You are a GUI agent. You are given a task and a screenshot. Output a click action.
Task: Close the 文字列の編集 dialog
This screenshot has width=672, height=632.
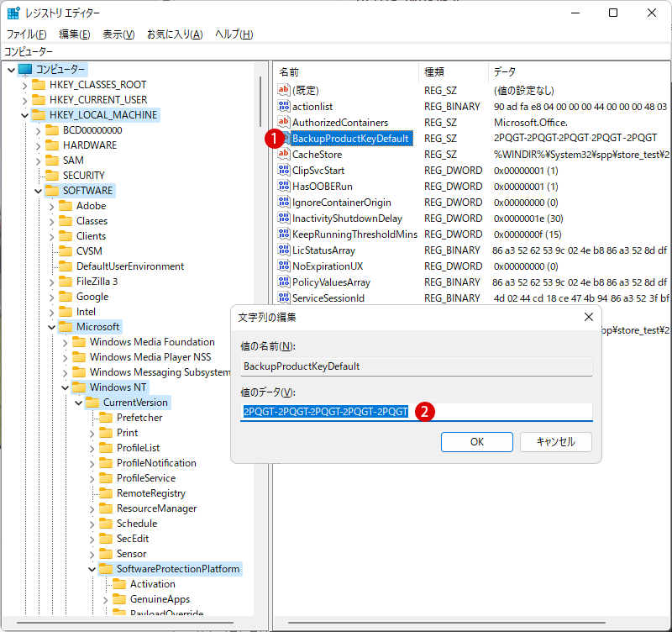(x=589, y=317)
